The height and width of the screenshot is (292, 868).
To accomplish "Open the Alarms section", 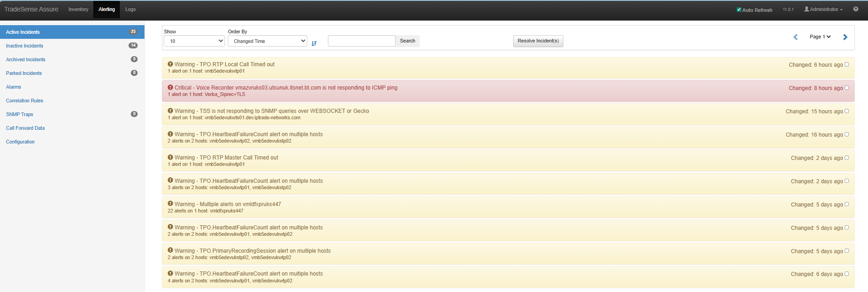I will tap(13, 87).
